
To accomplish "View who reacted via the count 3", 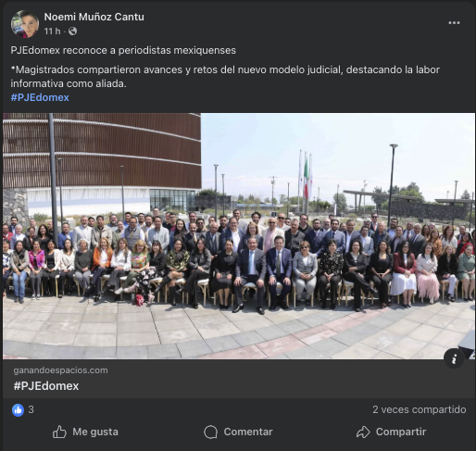I will click(31, 409).
